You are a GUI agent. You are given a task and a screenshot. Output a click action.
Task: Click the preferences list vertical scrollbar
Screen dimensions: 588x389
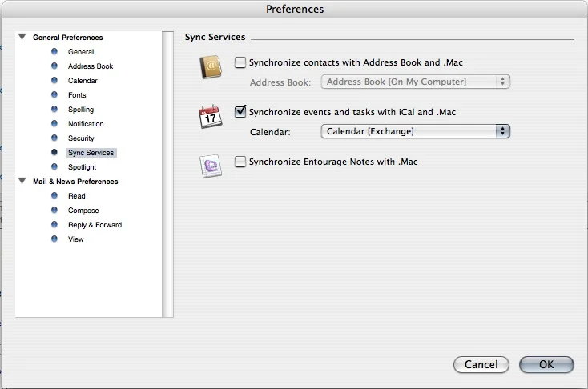click(x=167, y=174)
